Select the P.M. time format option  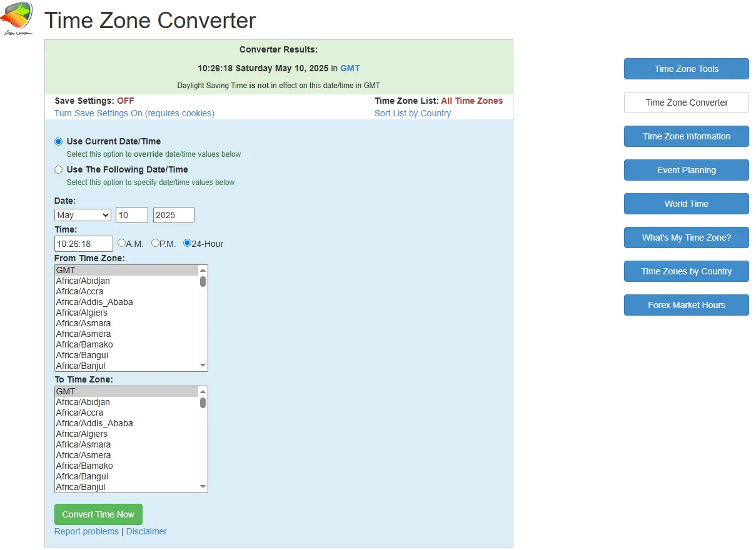pyautogui.click(x=156, y=243)
